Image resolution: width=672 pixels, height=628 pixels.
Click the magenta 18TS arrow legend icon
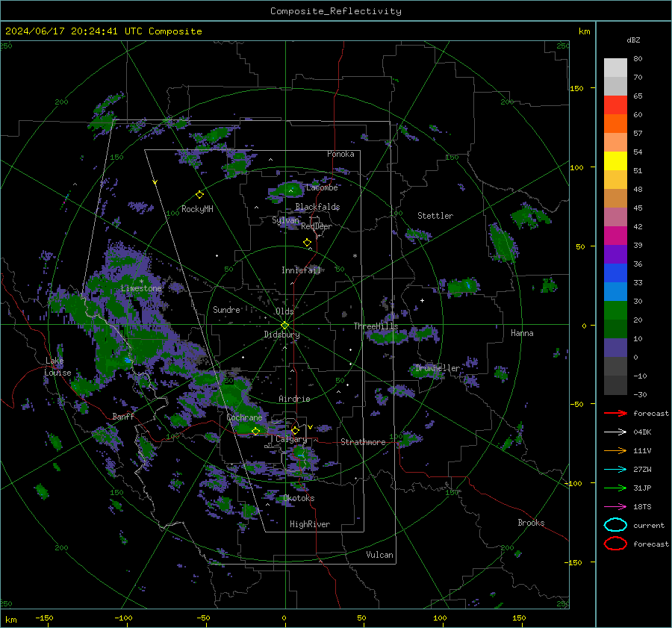coord(615,507)
